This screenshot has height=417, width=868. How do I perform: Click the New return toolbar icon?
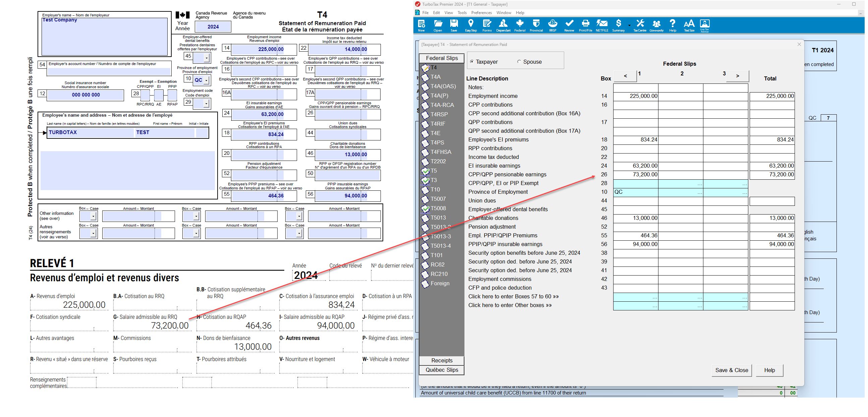[x=421, y=25]
